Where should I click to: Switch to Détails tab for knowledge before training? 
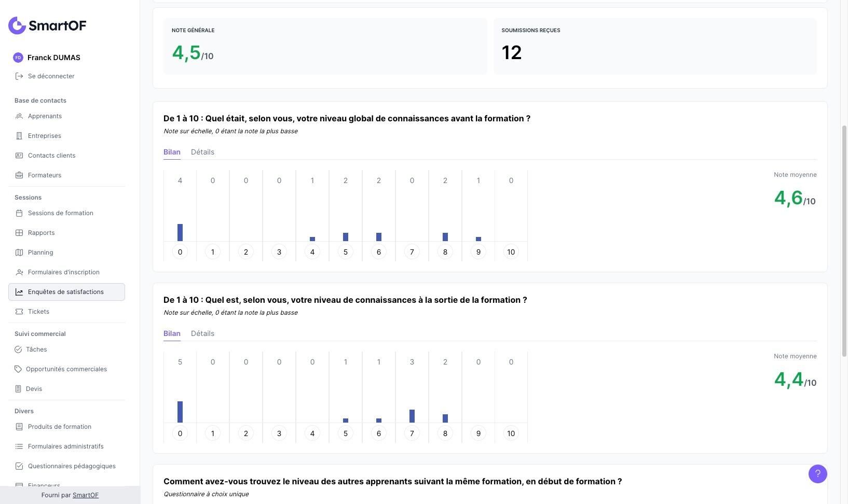click(202, 152)
